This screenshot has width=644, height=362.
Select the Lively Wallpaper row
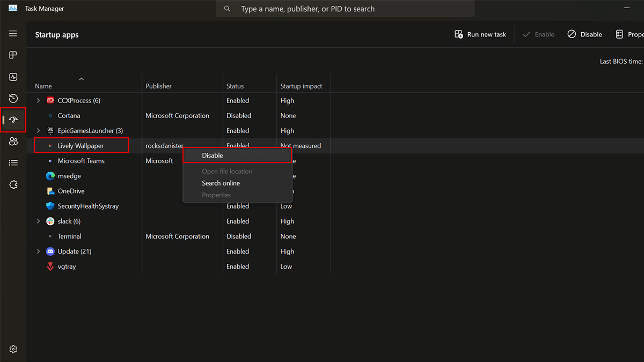[80, 146]
